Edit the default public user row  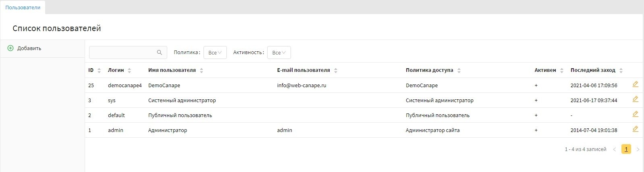(635, 114)
